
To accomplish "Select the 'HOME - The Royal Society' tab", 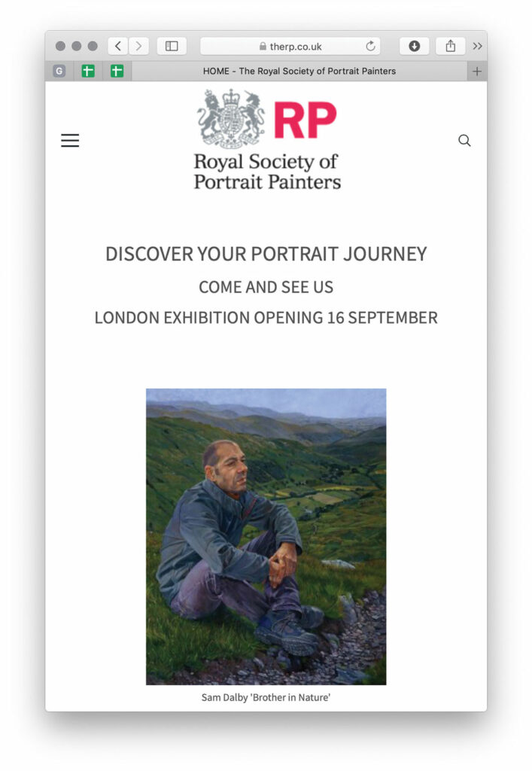I will coord(299,72).
